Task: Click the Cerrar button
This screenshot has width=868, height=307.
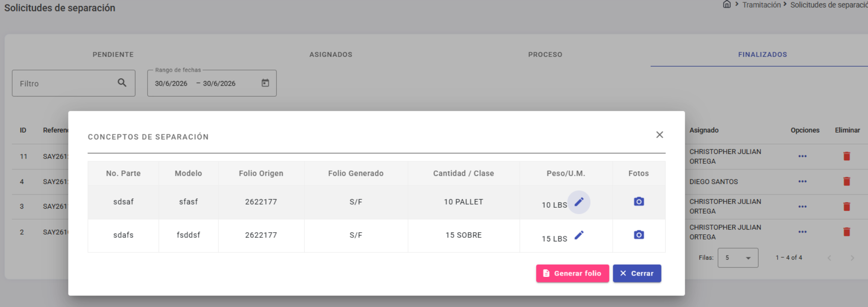Action: point(637,273)
